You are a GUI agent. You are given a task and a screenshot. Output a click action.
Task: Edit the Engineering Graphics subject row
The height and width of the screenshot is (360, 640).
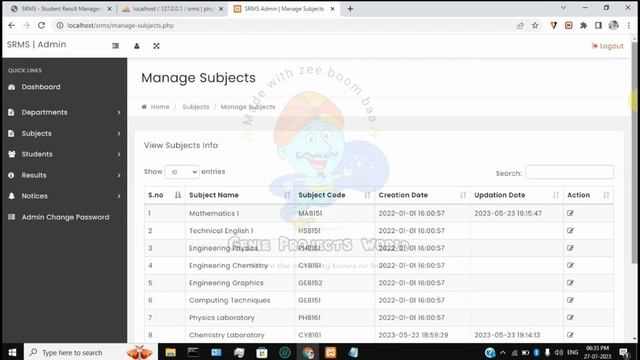click(x=570, y=282)
